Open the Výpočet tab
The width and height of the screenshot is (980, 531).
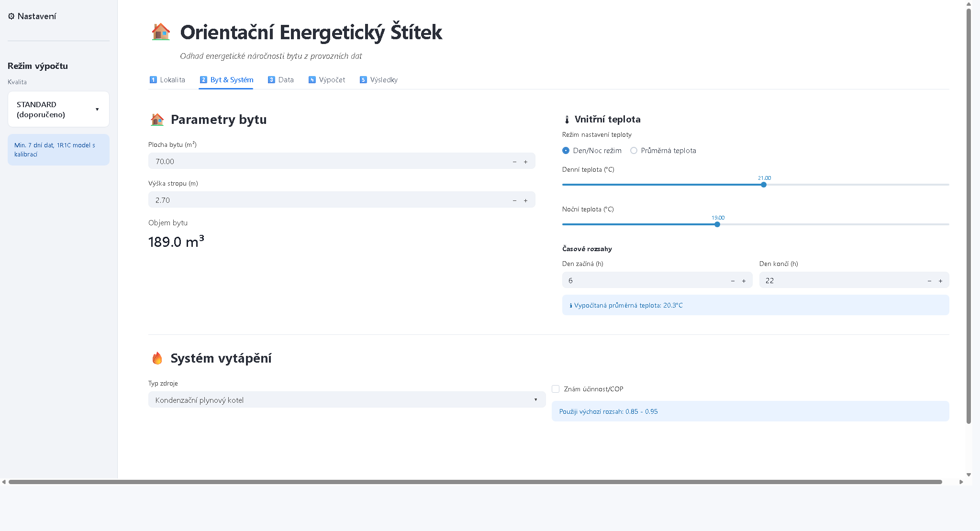pyautogui.click(x=327, y=80)
